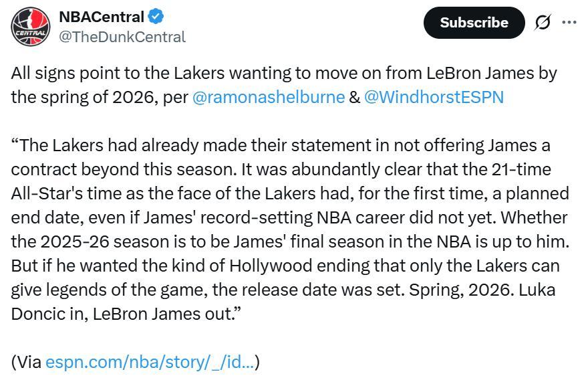Click the "(Via" text before the link
Viewport: 588px width, 380px height.
[26, 362]
